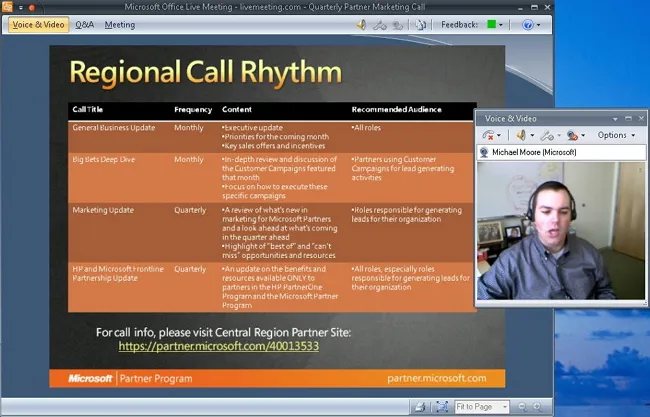Click the blue Help question-mark icon
650x417 pixels.
(528, 25)
